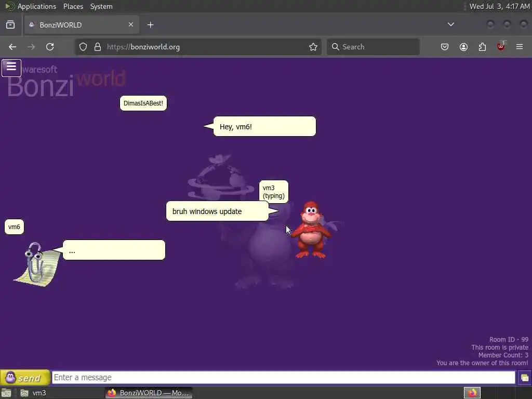This screenshot has height=399, width=532.
Task: Click the browser forward arrow
Action: pyautogui.click(x=31, y=47)
